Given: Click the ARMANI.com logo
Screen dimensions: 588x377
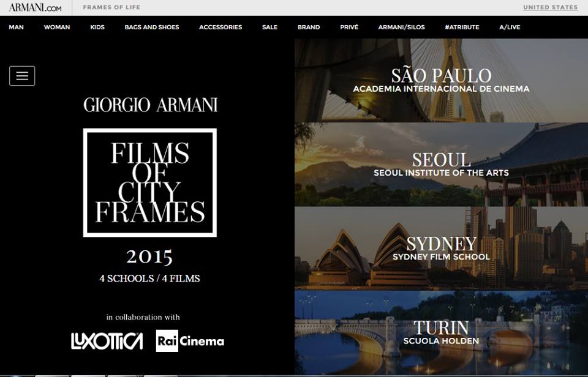Looking at the screenshot, I should (x=35, y=7).
